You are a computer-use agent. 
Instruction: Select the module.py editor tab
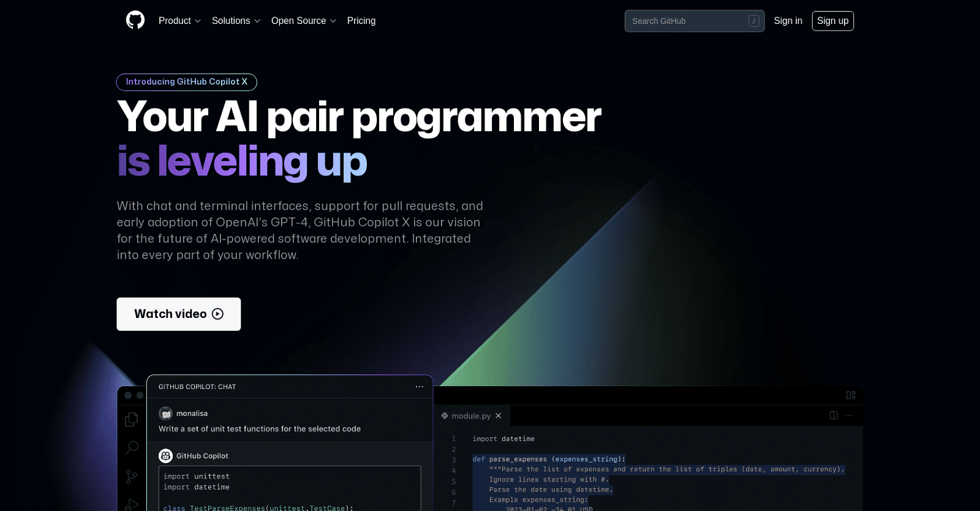(x=472, y=416)
